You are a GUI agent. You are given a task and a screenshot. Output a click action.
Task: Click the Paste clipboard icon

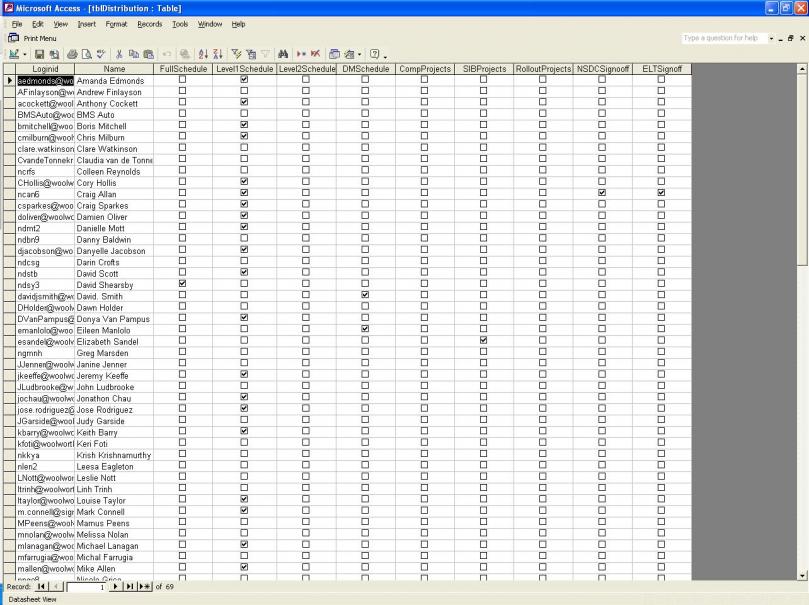(149, 54)
